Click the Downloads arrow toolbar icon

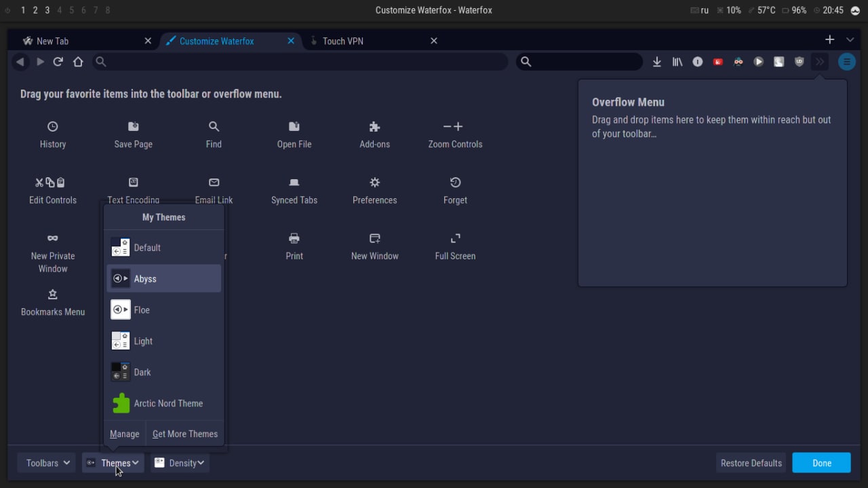coord(656,62)
